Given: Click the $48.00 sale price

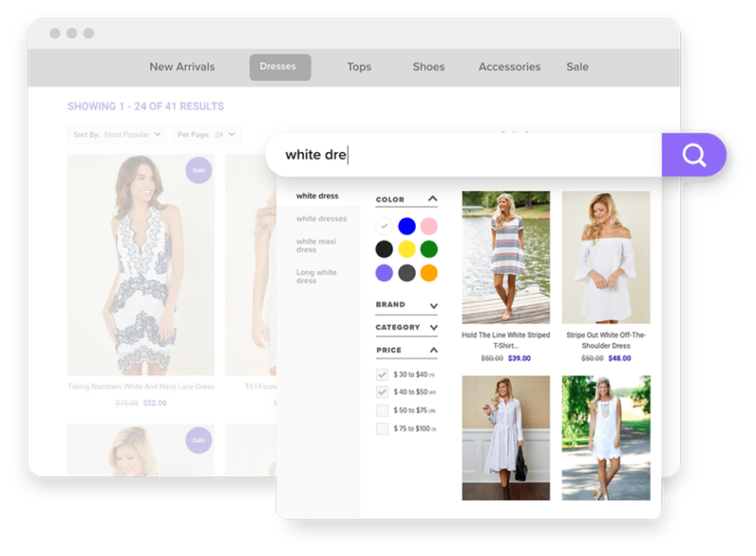Looking at the screenshot, I should 620,358.
